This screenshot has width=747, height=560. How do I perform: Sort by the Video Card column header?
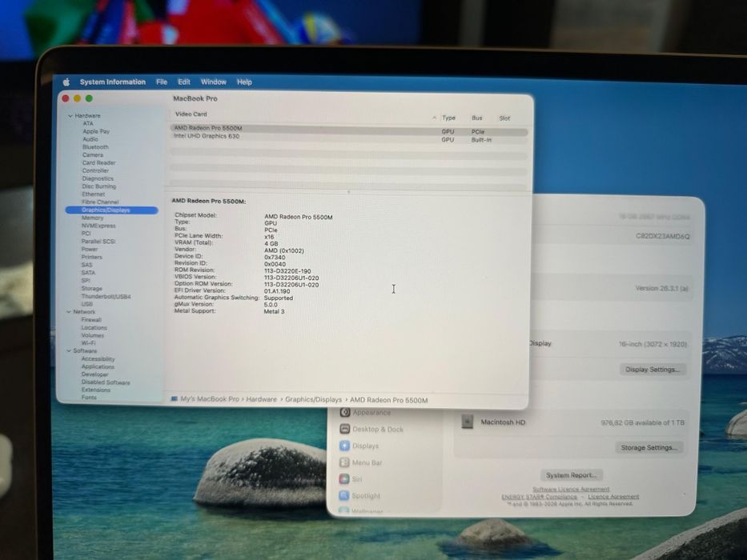click(x=191, y=114)
